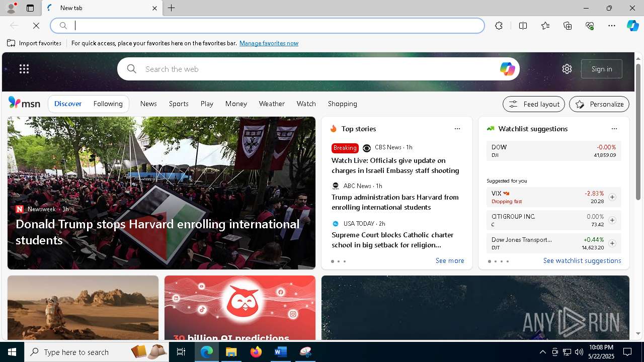Open the Favorites star icon
The image size is (644, 362).
coord(545,26)
